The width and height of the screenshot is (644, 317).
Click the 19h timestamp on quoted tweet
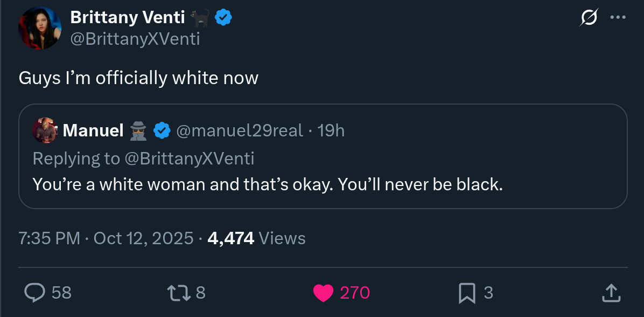pyautogui.click(x=331, y=131)
